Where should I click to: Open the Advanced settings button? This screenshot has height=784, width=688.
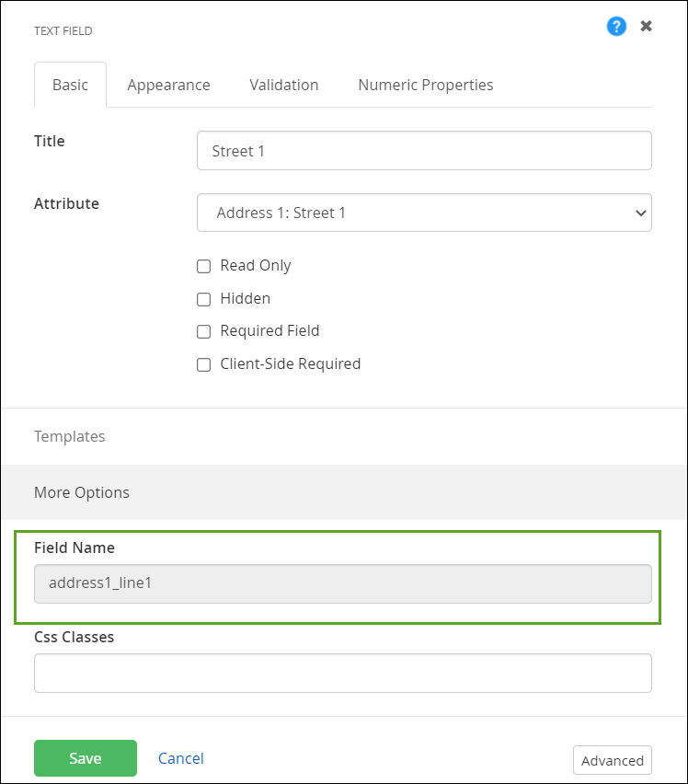click(x=612, y=760)
